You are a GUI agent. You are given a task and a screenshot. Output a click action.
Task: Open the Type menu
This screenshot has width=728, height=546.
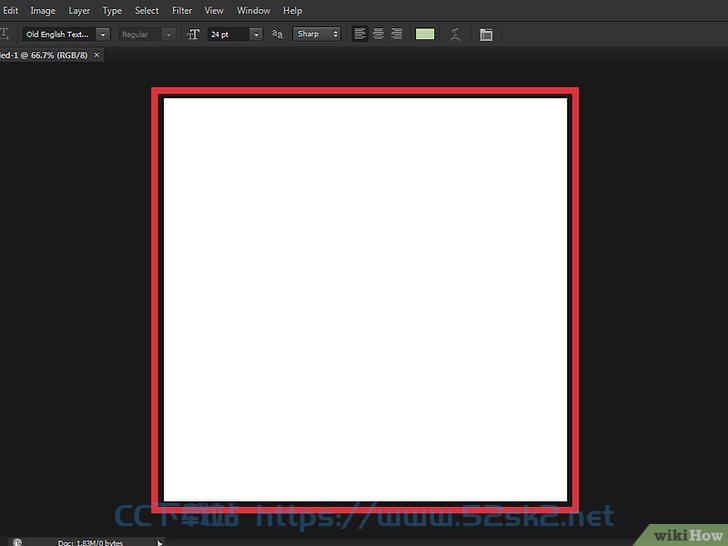[x=112, y=10]
